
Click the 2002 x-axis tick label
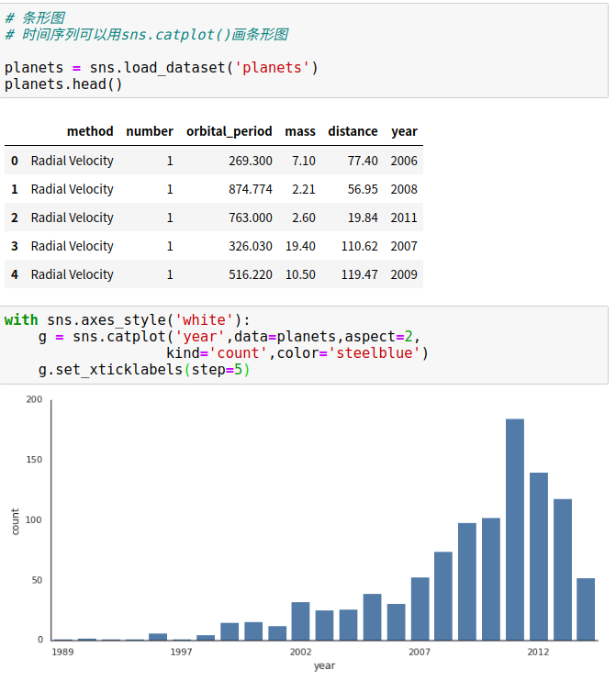coord(300,652)
